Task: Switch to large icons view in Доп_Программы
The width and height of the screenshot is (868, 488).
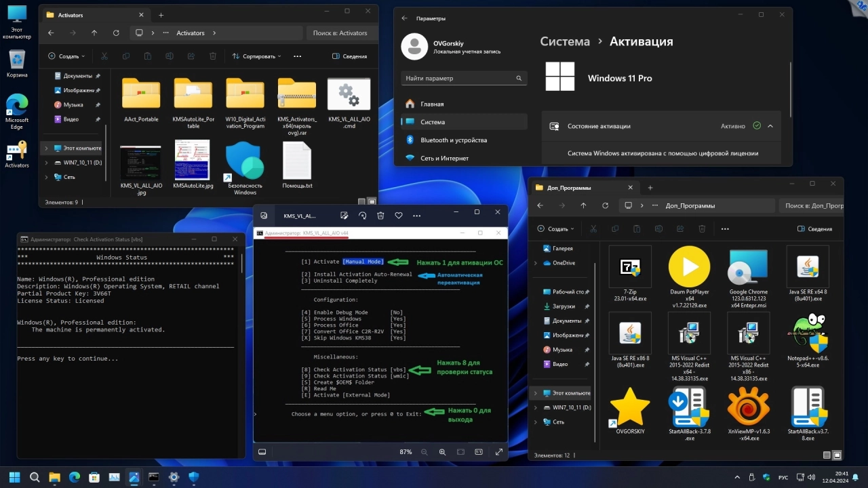Action: click(x=837, y=455)
